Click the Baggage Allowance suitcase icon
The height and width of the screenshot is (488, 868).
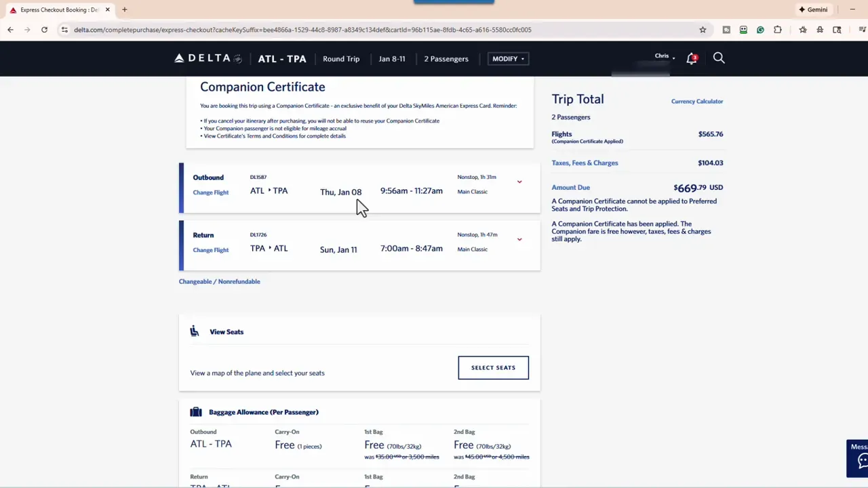pos(195,411)
